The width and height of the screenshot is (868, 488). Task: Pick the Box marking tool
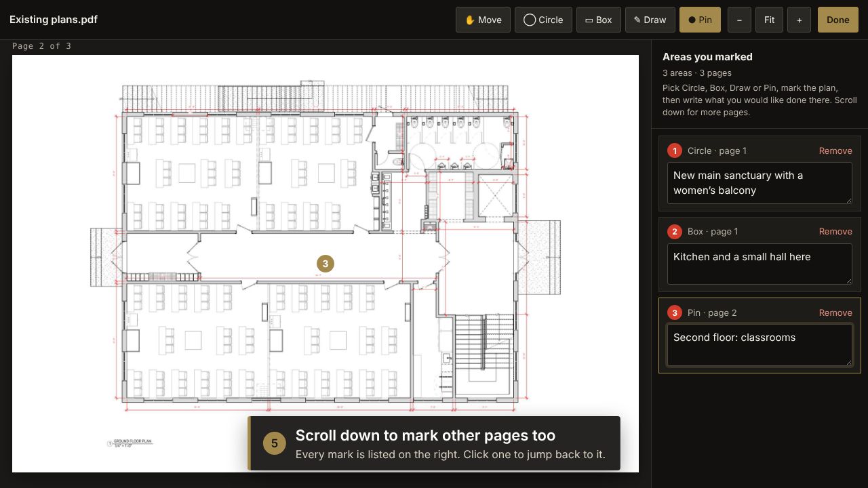point(599,20)
